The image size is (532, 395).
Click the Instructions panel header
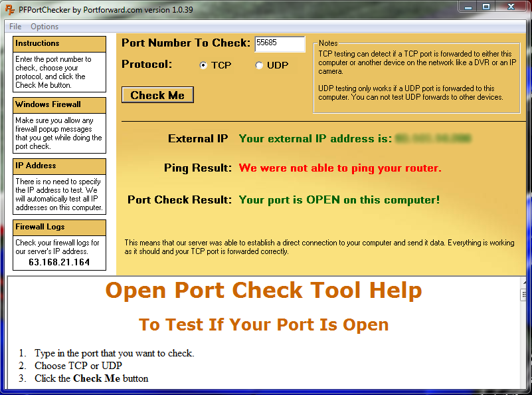coord(59,44)
